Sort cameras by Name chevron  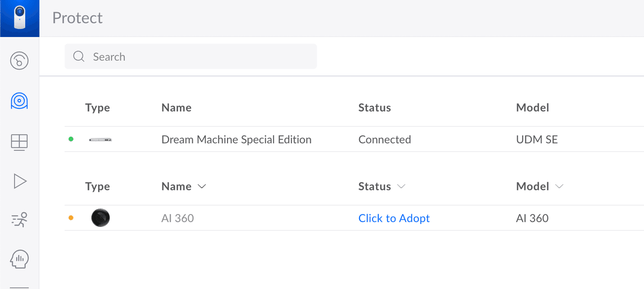202,187
